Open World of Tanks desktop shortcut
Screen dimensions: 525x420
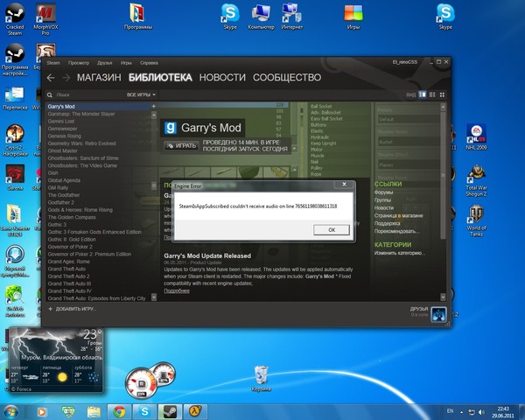476,220
